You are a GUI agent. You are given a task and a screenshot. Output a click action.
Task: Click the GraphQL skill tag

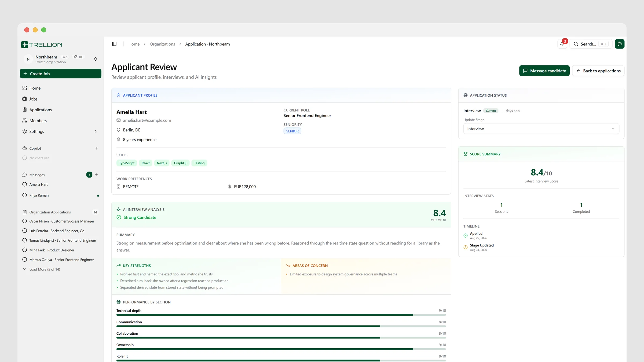[180, 163]
